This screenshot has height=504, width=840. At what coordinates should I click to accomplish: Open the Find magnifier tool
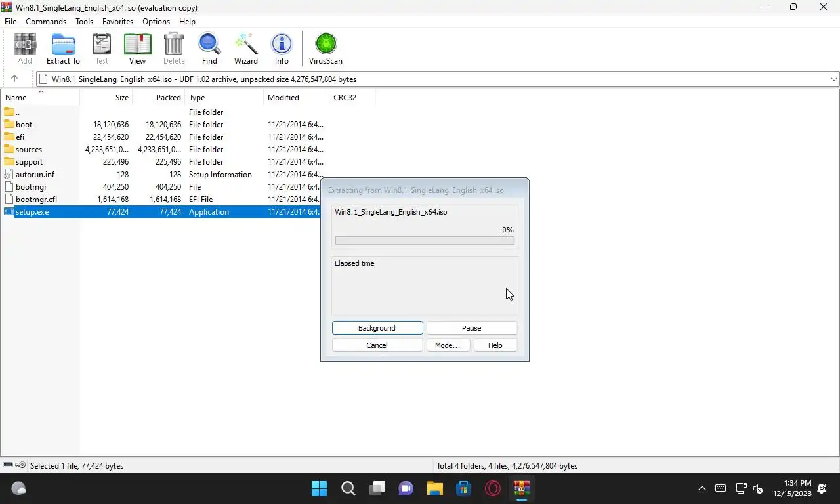(209, 49)
